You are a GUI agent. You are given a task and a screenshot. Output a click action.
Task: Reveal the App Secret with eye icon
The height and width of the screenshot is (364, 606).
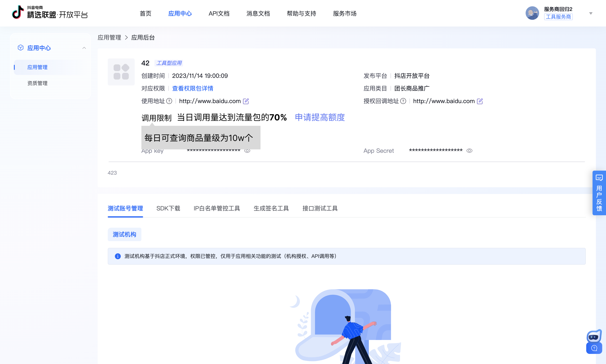point(469,151)
